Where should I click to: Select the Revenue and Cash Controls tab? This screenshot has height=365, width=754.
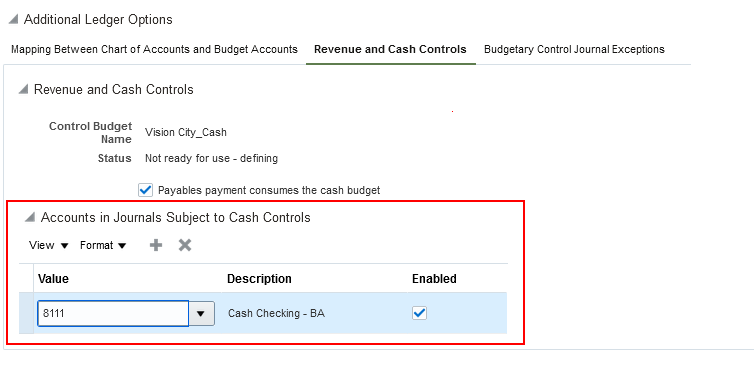tap(390, 49)
